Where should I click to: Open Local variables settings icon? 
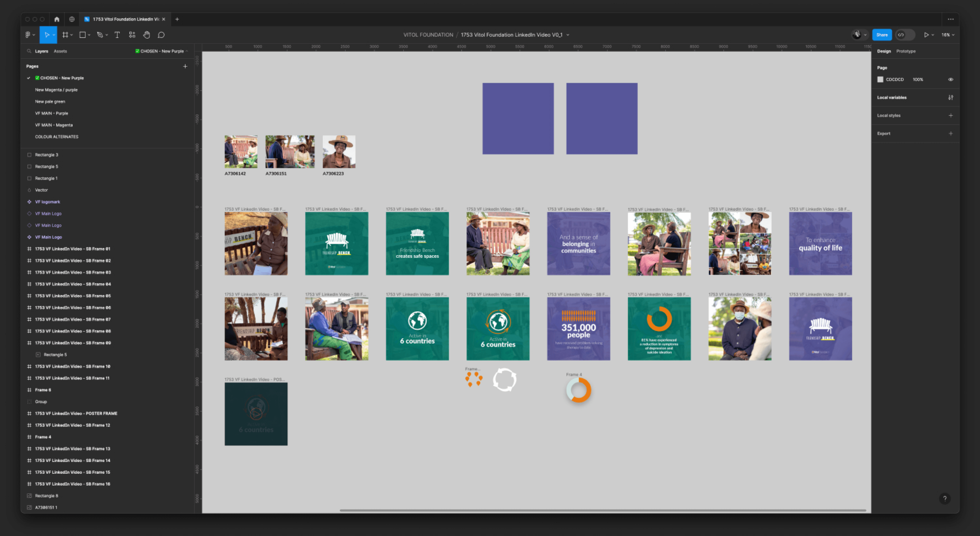[x=951, y=97]
